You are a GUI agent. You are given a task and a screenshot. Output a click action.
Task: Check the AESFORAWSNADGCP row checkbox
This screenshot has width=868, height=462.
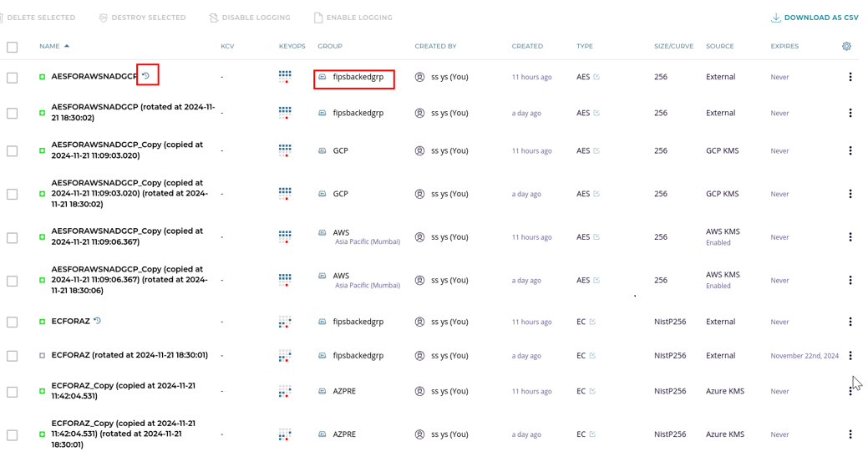[x=13, y=78]
